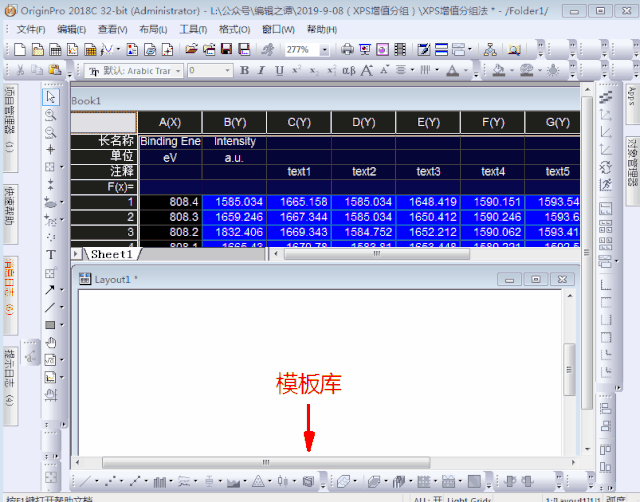
Task: Open the font size dropdown
Action: pyautogui.click(x=227, y=71)
